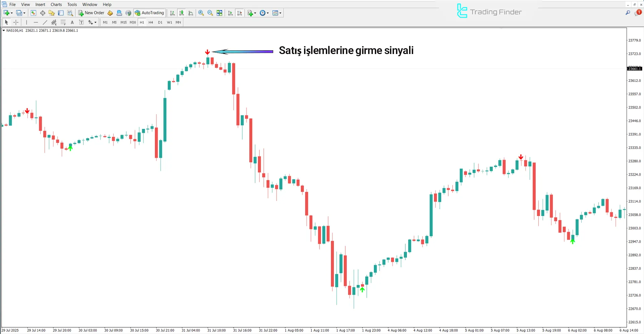Click the current price label 23661.1
The height and width of the screenshot is (334, 644).
pyautogui.click(x=635, y=69)
